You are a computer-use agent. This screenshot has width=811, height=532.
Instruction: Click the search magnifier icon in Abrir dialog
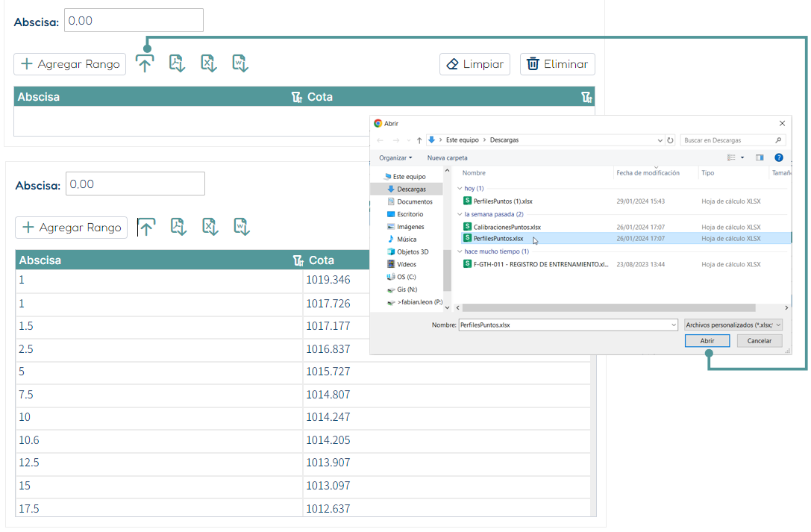point(778,140)
